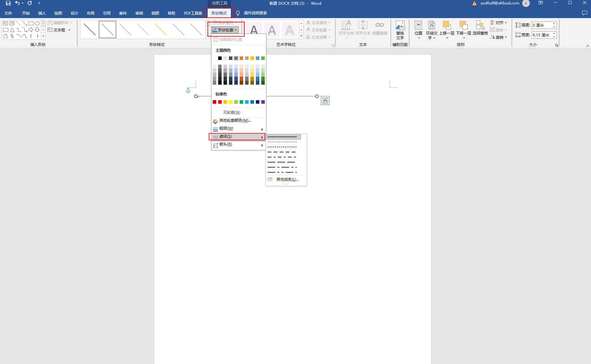Pick orange in theme colors row
Image resolution: width=591 pixels, height=364 pixels.
pos(241,58)
